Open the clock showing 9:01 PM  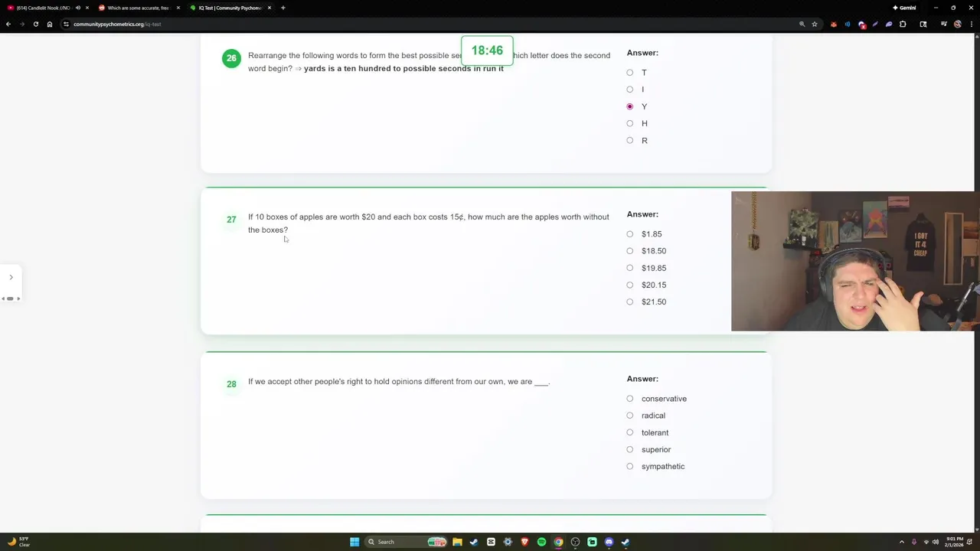click(x=955, y=542)
